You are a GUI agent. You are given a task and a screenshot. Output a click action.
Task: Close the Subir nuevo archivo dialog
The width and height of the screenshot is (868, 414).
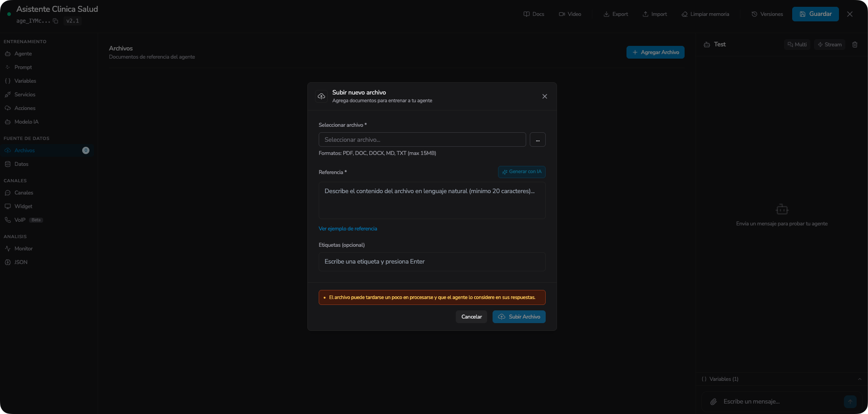click(x=545, y=96)
